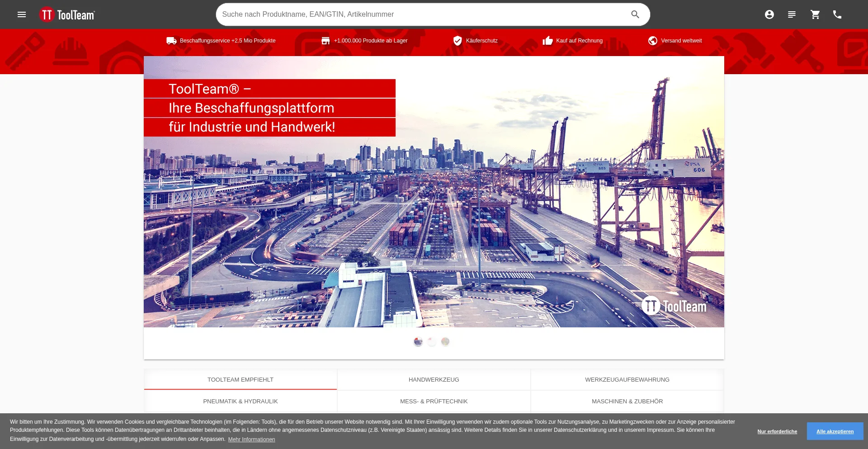Image resolution: width=868 pixels, height=449 pixels.
Task: Click Kauf auf Rechnung label
Action: (579, 41)
